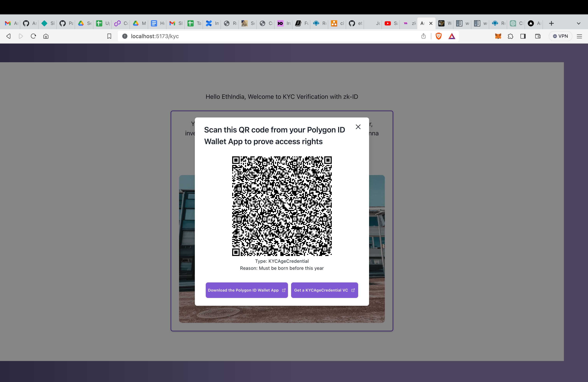This screenshot has height=382, width=588.
Task: Click Get a KYCAgeCredential VC button
Action: 324,290
